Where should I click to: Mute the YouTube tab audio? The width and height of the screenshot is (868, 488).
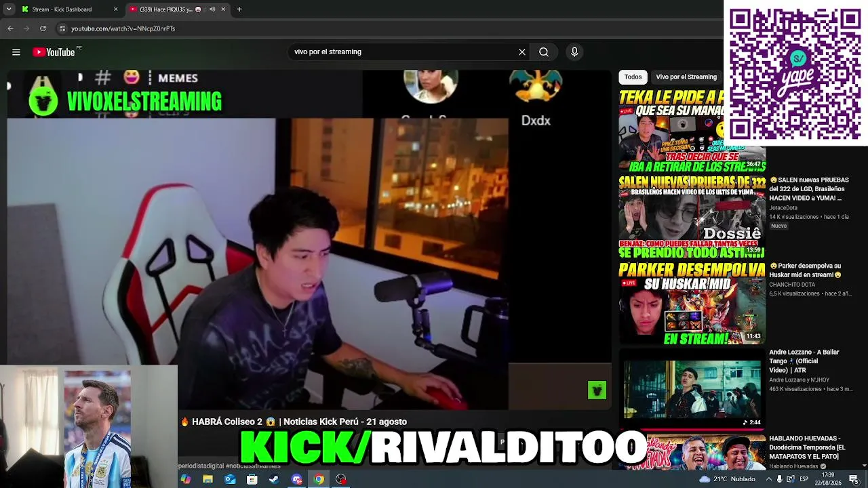pyautogui.click(x=212, y=9)
